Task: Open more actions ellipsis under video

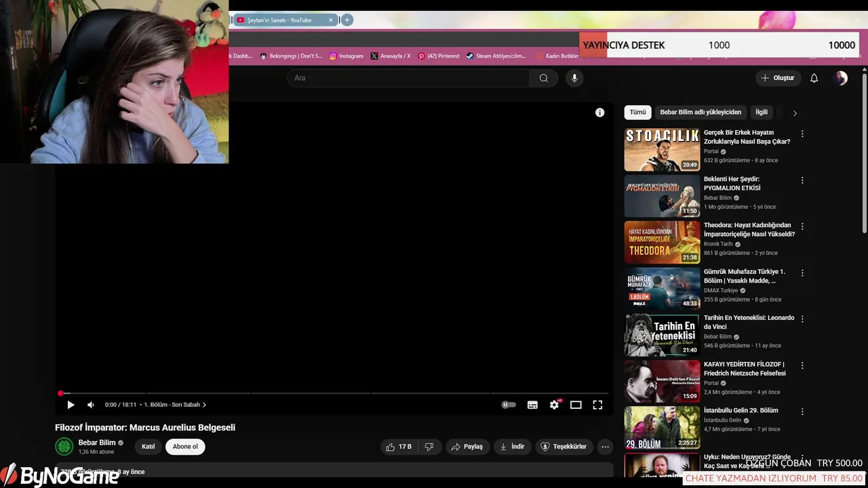Action: tap(605, 447)
